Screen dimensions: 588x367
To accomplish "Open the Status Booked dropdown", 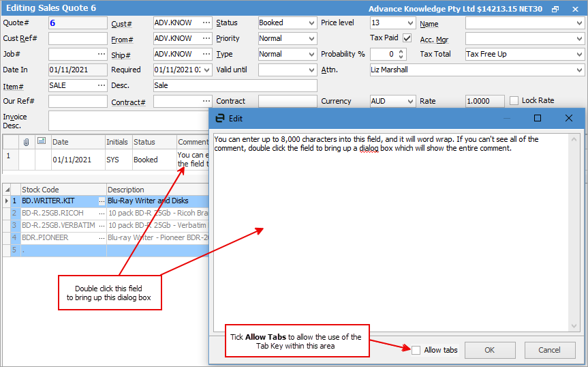I will tap(311, 23).
